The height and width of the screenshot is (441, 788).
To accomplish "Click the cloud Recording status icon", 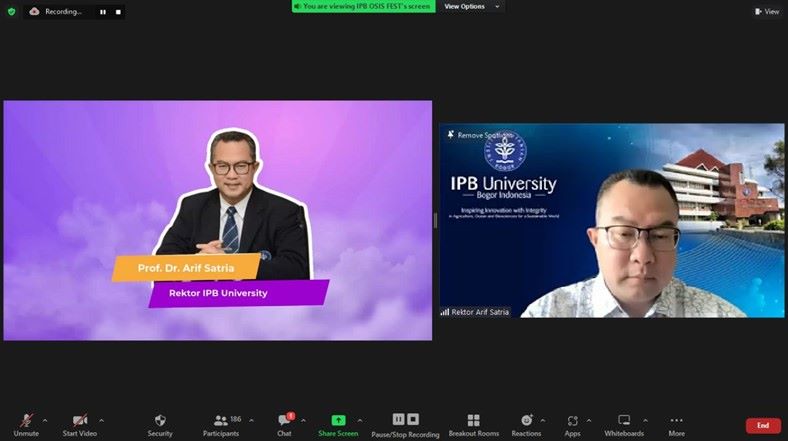I will 34,12.
